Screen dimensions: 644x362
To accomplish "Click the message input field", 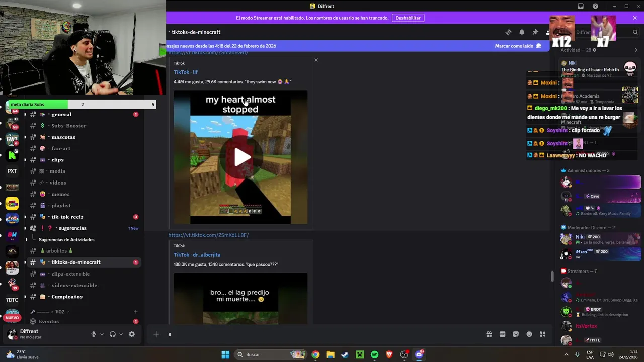I will [x=322, y=334].
